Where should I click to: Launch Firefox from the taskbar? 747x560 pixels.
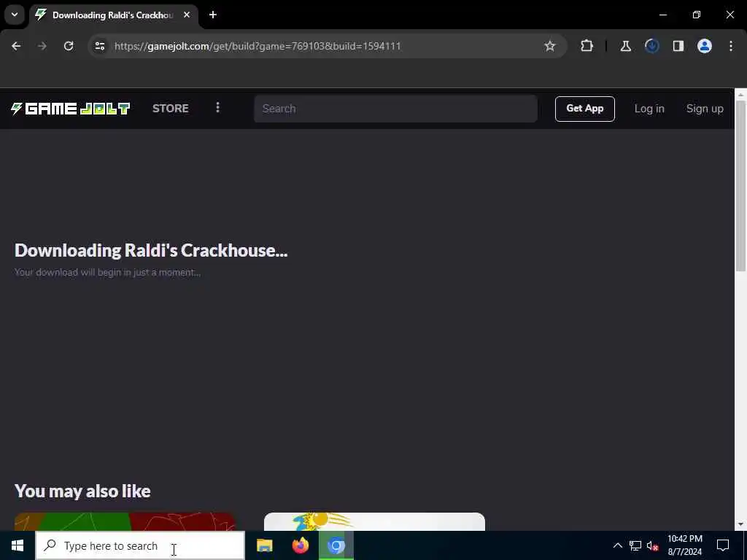point(300,545)
